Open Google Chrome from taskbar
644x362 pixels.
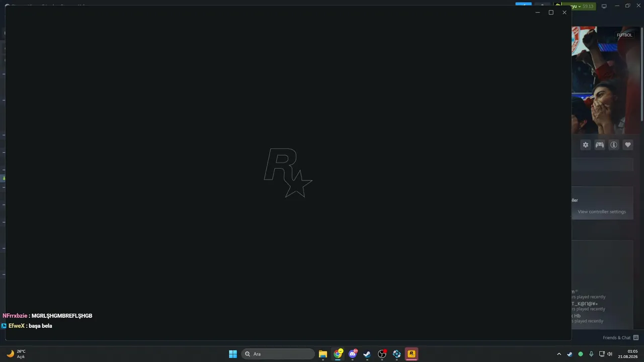tap(338, 354)
